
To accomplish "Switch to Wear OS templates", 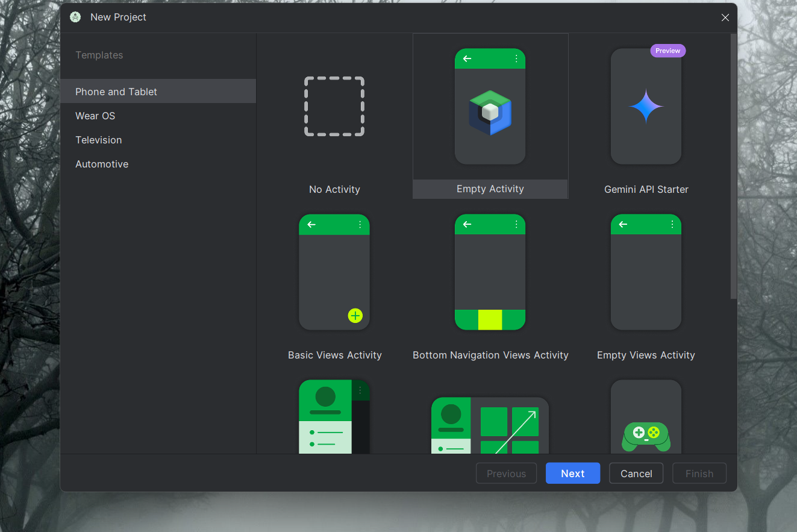I will click(x=158, y=116).
